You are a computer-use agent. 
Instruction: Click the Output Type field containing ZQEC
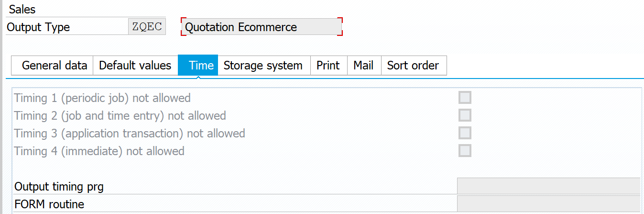147,27
